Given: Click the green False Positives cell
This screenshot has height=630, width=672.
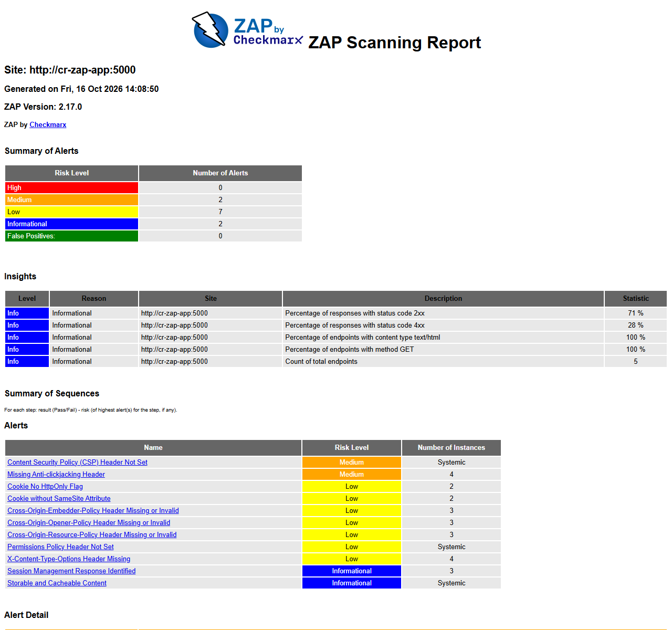Looking at the screenshot, I should pyautogui.click(x=72, y=236).
